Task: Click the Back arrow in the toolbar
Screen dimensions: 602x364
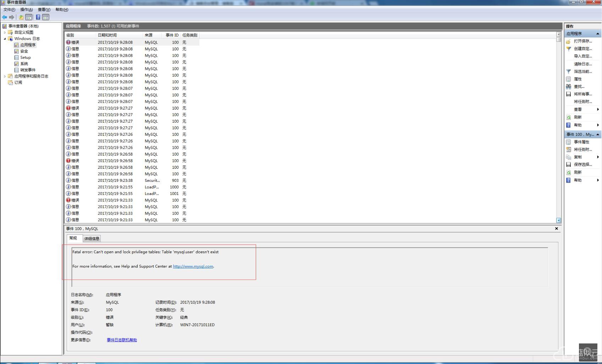Action: point(5,17)
